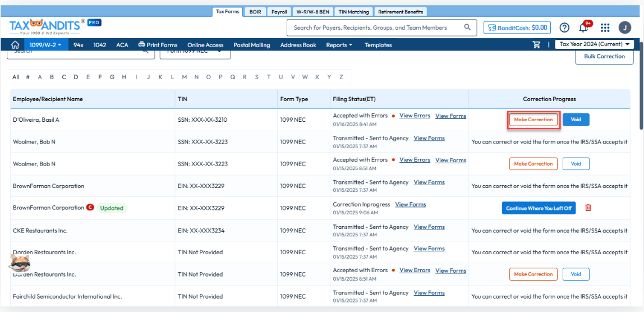Open the apps grid icon

click(605, 27)
